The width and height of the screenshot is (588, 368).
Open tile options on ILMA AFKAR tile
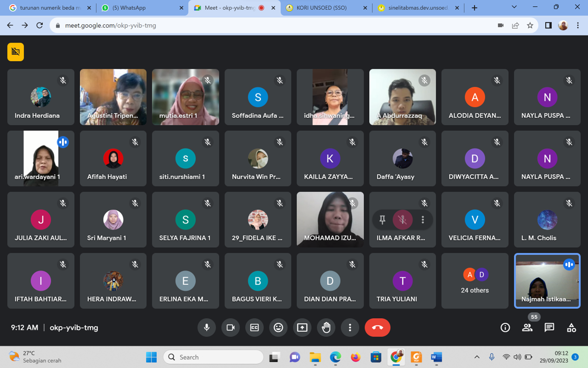423,220
